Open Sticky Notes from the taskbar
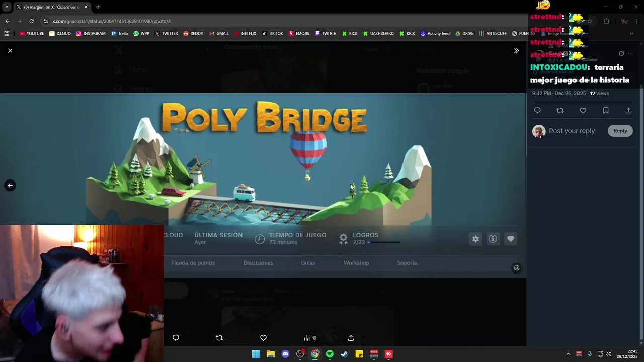The height and width of the screenshot is (362, 644). [359, 354]
